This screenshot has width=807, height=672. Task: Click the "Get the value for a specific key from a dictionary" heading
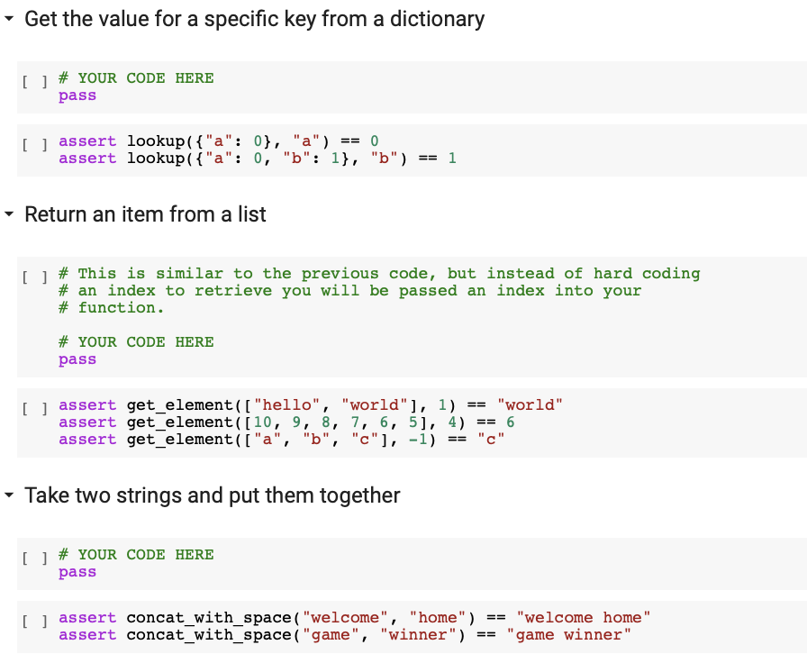pyautogui.click(x=254, y=19)
